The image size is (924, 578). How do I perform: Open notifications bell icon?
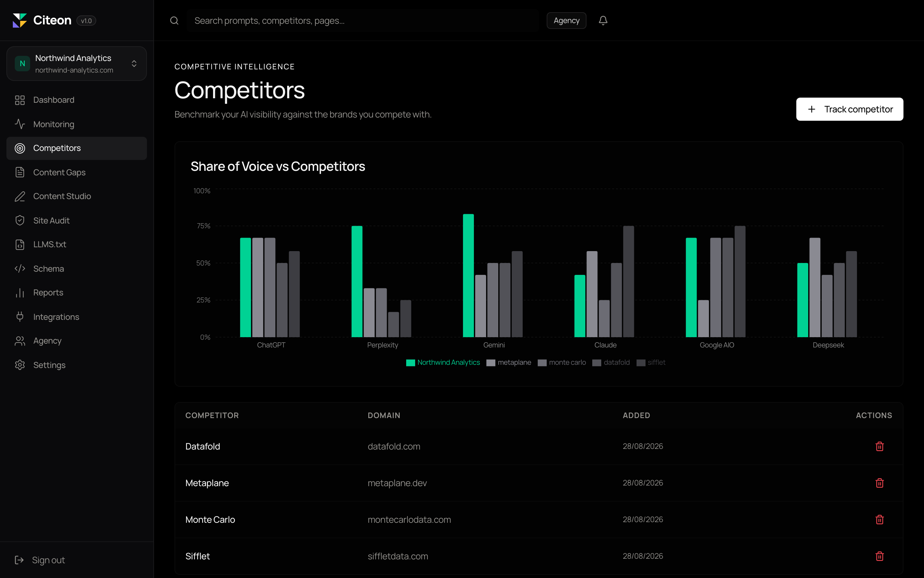coord(603,21)
